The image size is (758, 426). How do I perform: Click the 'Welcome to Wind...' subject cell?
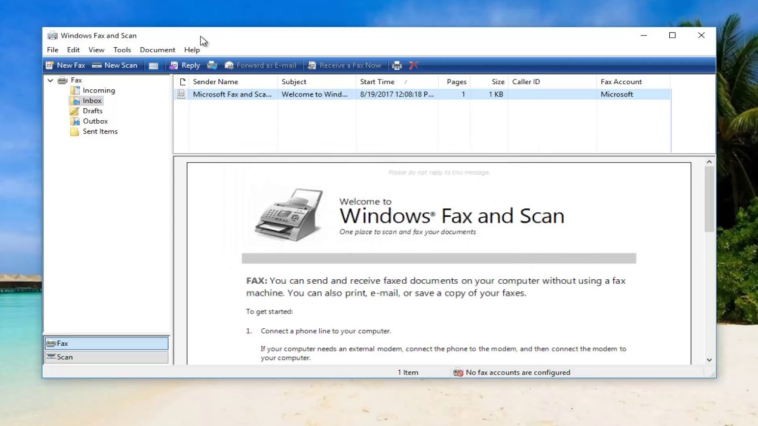point(314,94)
